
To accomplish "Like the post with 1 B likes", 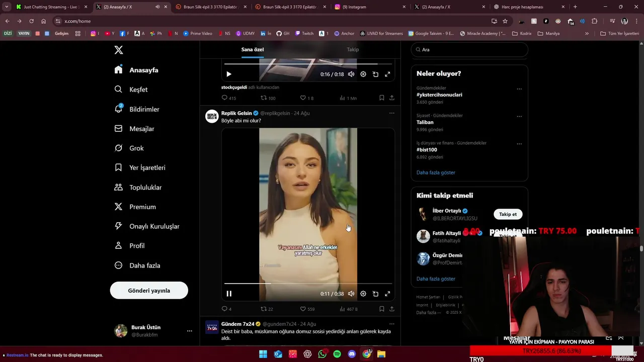I will [307, 98].
